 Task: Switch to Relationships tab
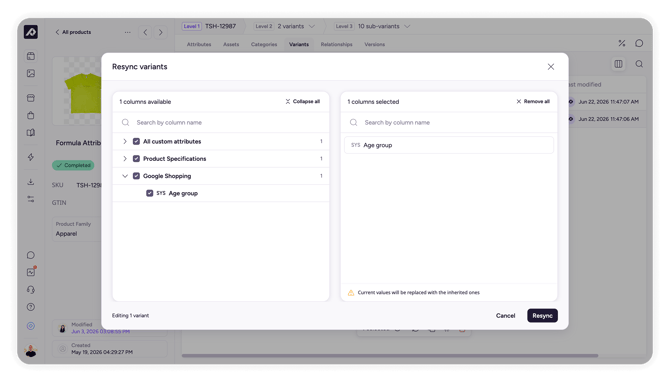[336, 44]
